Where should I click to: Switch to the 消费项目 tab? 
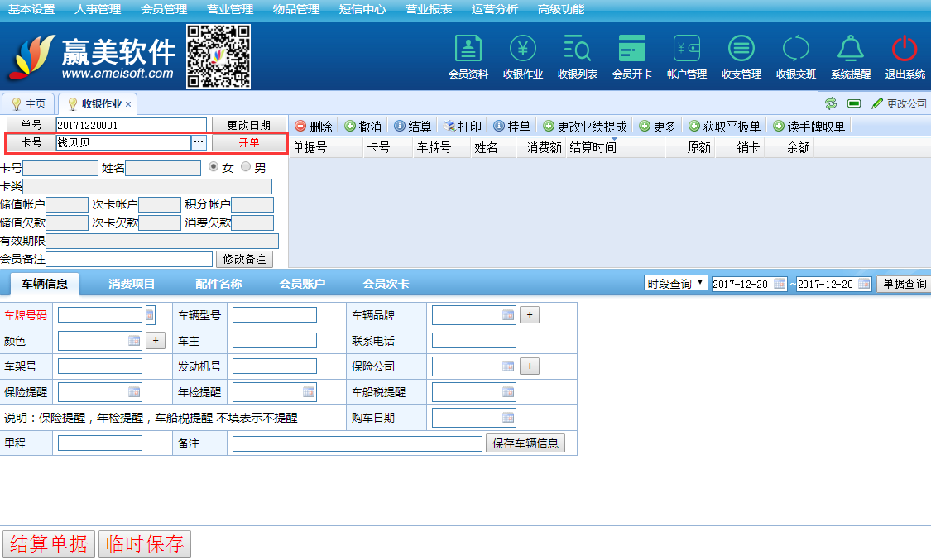click(132, 284)
